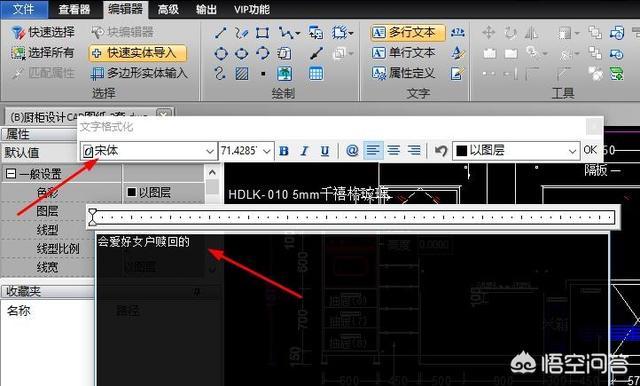The height and width of the screenshot is (386, 640).
Task: Choose the hatch fill tool
Action: point(242,73)
